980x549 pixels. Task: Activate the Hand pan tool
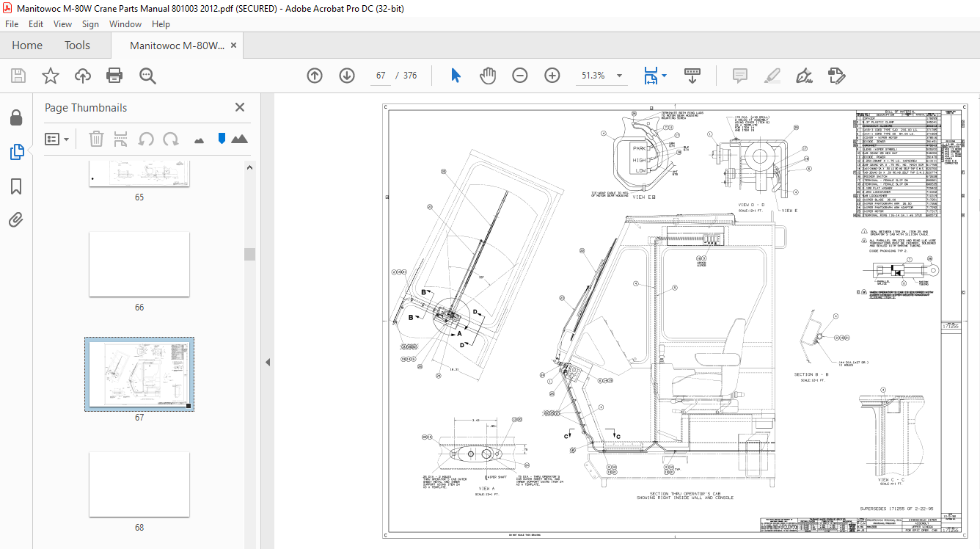pyautogui.click(x=488, y=76)
